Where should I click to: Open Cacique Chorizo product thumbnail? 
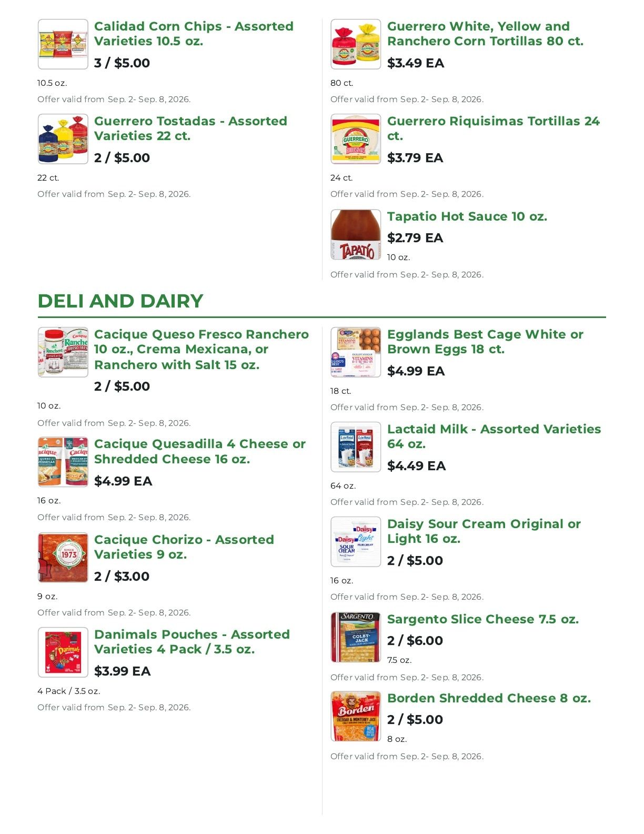[x=63, y=558]
